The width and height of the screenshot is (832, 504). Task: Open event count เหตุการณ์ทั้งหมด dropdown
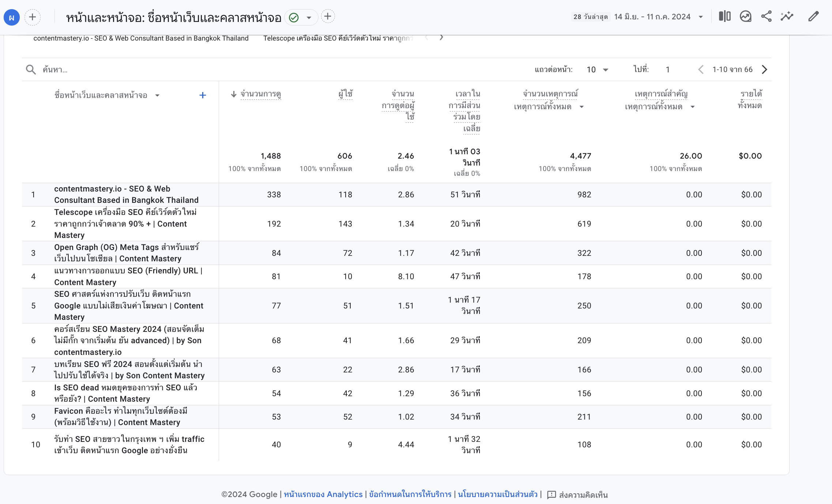pyautogui.click(x=549, y=107)
